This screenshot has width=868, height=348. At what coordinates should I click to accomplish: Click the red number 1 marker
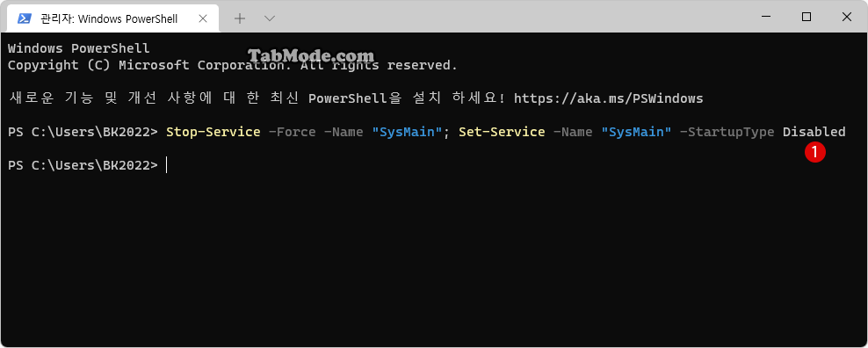[x=815, y=152]
